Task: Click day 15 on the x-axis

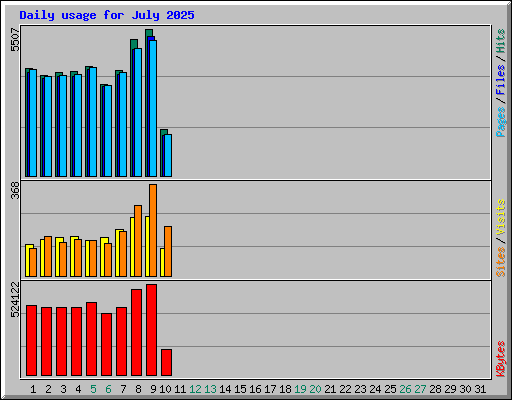Action: click(240, 389)
